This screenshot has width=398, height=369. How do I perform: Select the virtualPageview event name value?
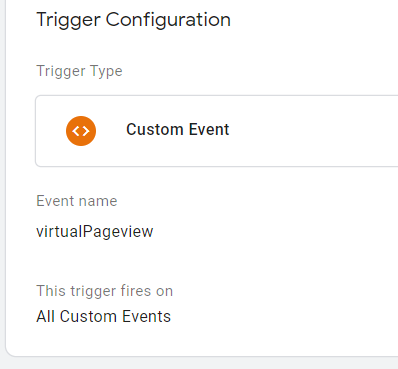coord(95,232)
